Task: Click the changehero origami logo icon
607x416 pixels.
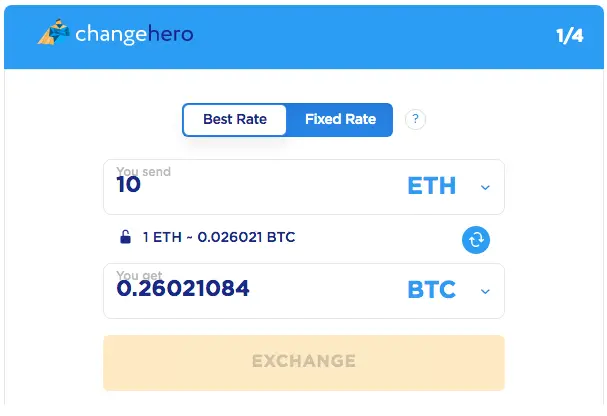Action: 53,32
